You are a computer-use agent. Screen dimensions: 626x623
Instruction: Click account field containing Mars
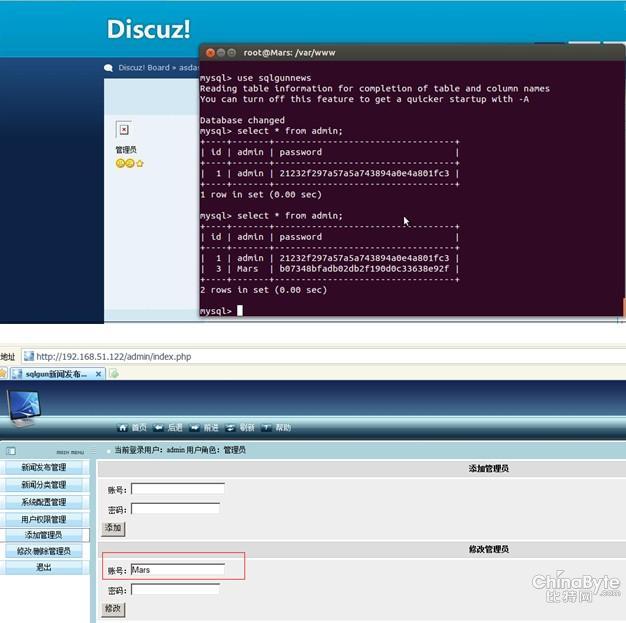(x=178, y=569)
